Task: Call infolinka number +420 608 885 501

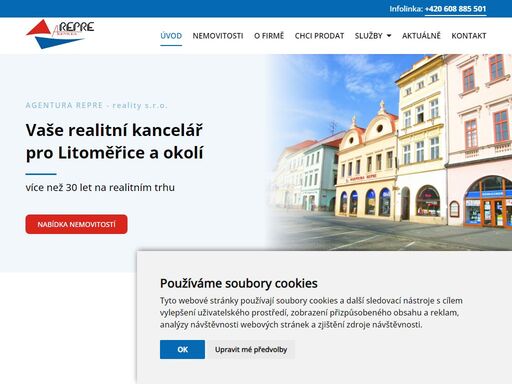Action: tap(455, 9)
